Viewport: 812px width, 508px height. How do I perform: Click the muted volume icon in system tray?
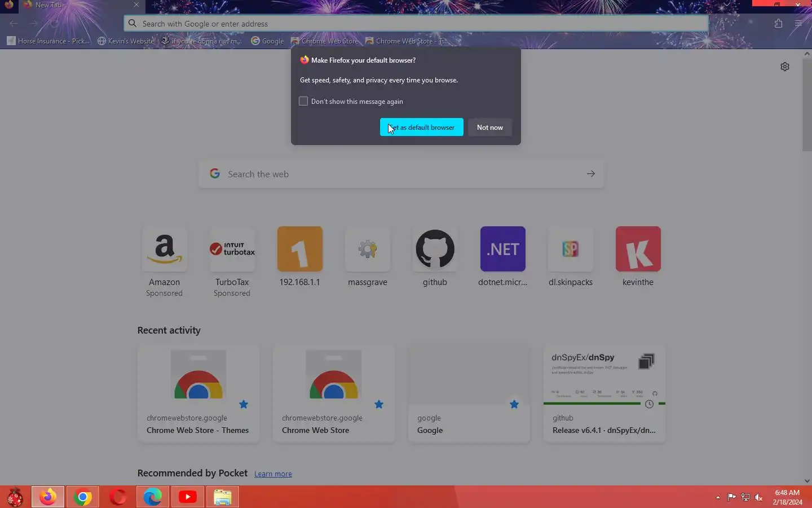tap(759, 497)
